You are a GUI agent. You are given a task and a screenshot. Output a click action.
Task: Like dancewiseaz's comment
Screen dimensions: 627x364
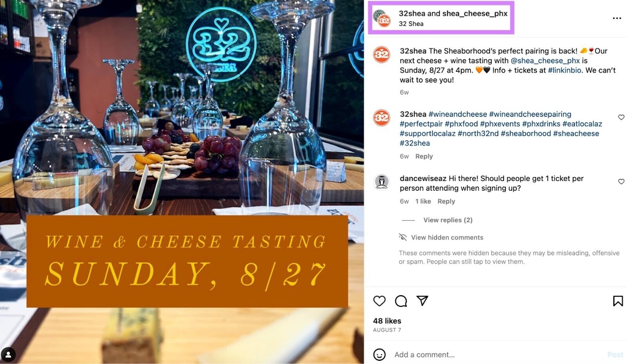[x=621, y=181]
